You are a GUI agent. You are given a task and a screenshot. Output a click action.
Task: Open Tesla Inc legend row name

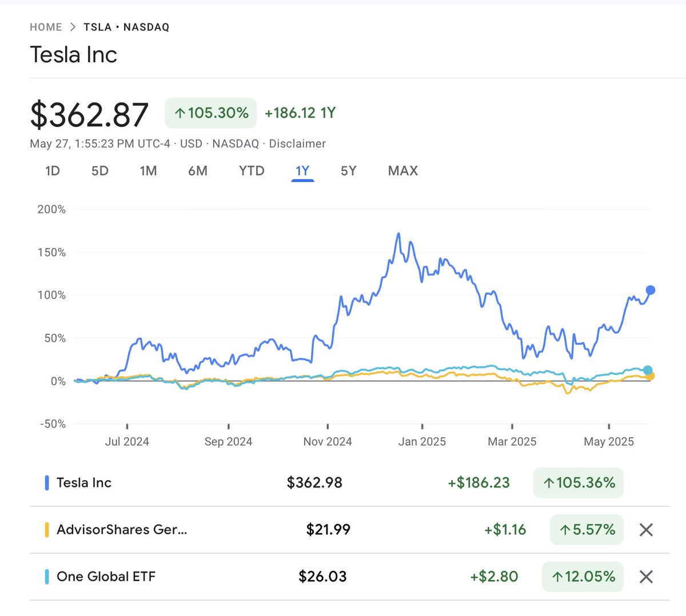pos(84,483)
